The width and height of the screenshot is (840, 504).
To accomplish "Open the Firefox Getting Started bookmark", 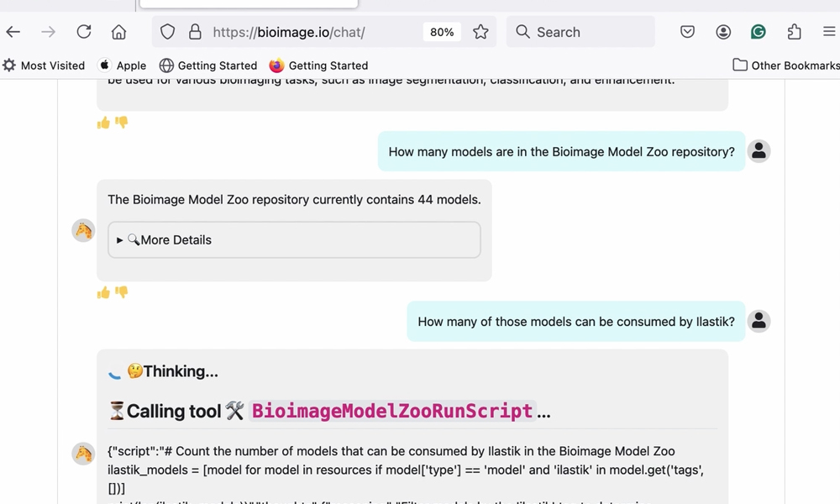I will click(x=319, y=65).
